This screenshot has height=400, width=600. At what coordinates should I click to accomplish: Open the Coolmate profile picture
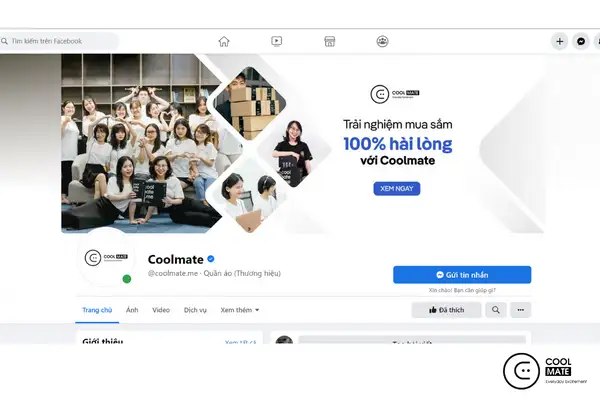coord(106,258)
